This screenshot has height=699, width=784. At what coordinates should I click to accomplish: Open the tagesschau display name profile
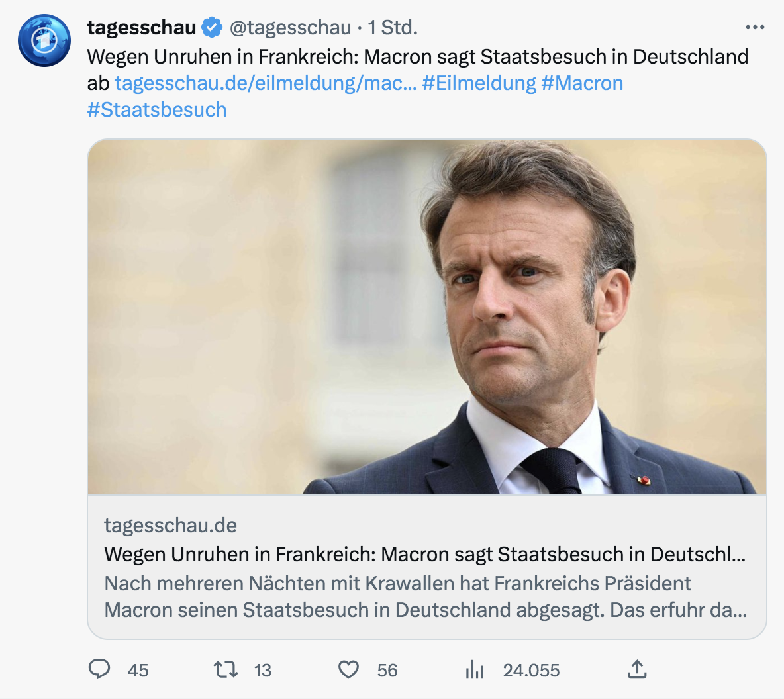click(x=142, y=28)
